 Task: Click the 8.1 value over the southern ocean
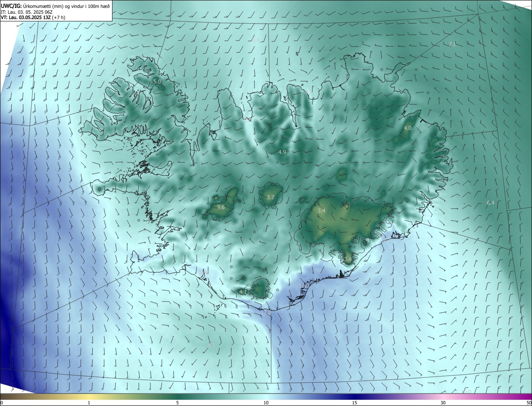tap(211, 345)
